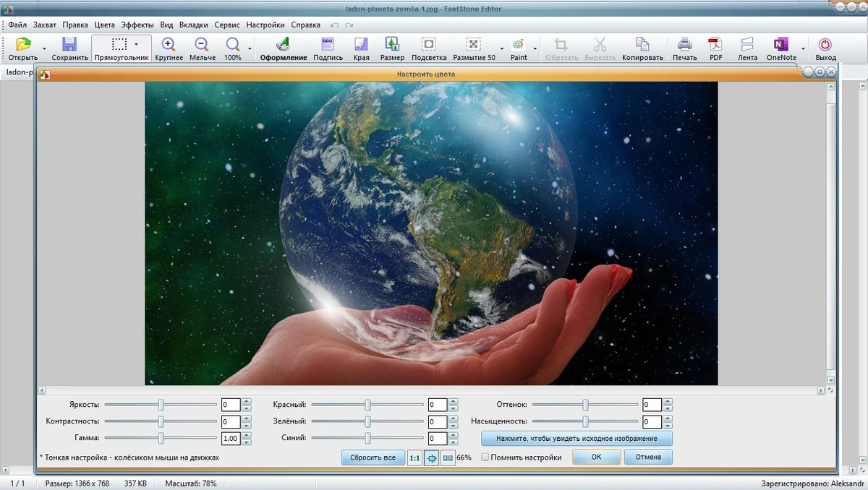Click the Открыть (Open) folder icon
This screenshot has height=490, width=868.
point(23,45)
